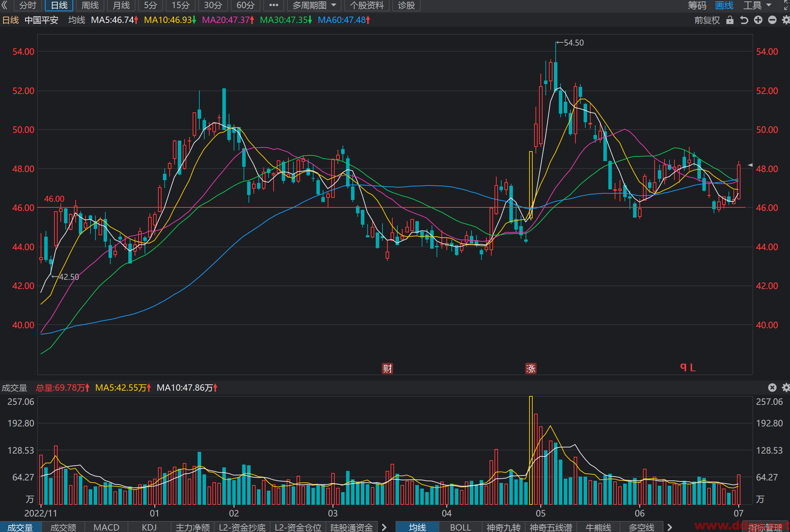Click MA60:47.48 blue legend value
The image size is (790, 532).
[344, 20]
